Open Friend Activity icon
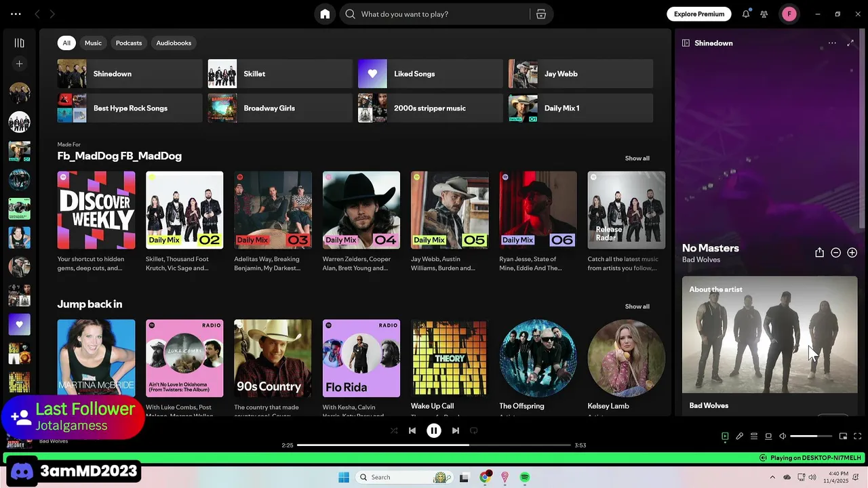 764,14
